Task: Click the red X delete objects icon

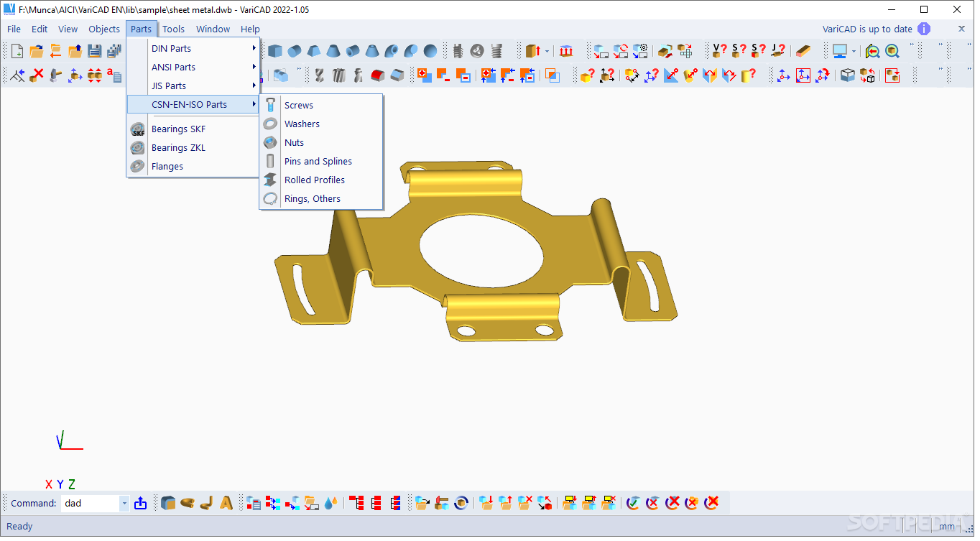Action: point(37,74)
